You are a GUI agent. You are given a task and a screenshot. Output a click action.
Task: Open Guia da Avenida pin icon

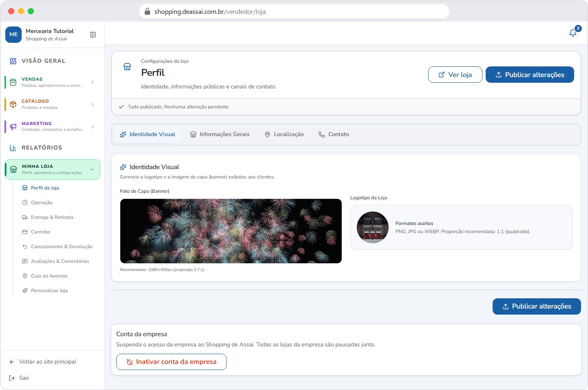[x=25, y=276]
